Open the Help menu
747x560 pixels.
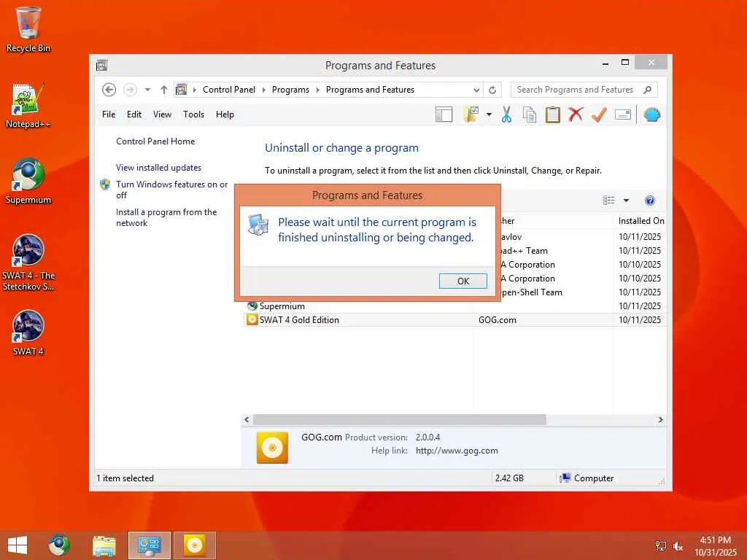click(225, 114)
